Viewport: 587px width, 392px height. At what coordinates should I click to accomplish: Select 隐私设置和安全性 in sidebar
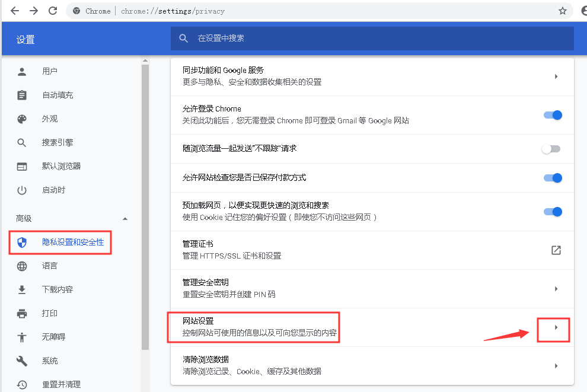coord(73,242)
